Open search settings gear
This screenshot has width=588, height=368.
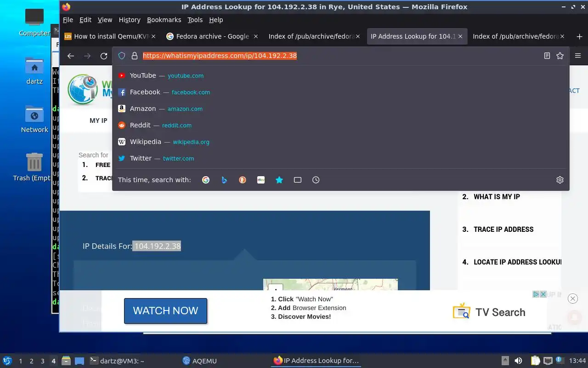560,180
